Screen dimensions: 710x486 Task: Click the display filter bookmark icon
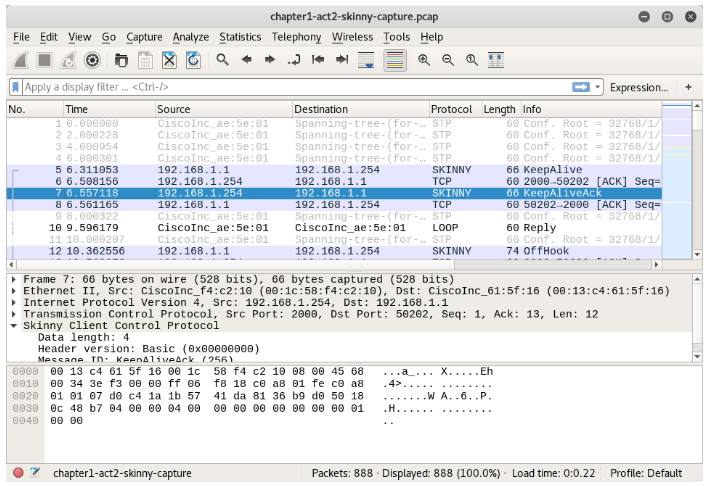(x=16, y=87)
